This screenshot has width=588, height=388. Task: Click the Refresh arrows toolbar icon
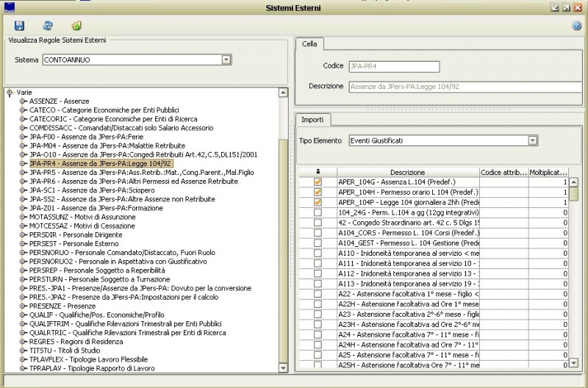(48, 26)
